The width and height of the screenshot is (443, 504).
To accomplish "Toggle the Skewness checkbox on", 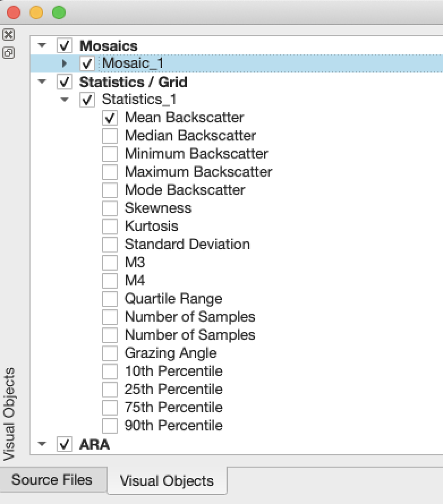I will 110,208.
